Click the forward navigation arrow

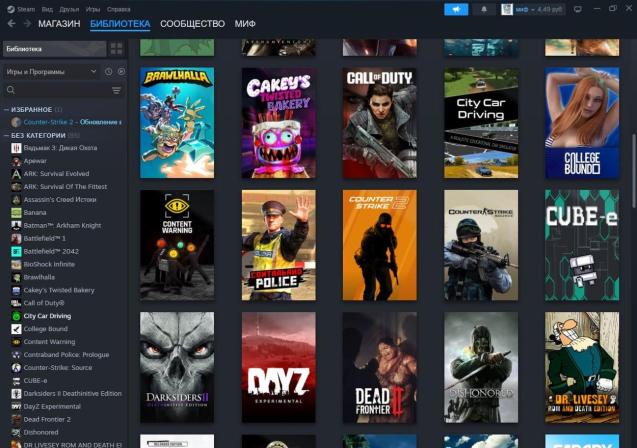25,23
